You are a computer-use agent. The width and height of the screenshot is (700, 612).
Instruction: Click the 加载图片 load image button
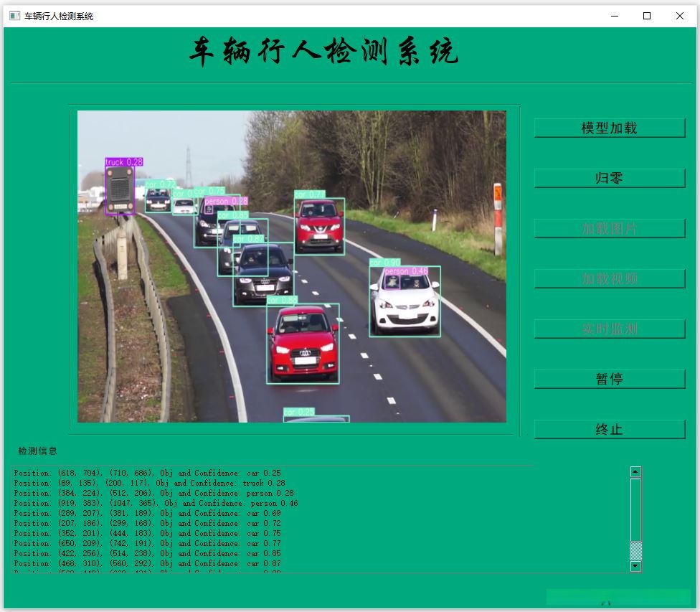pyautogui.click(x=609, y=228)
